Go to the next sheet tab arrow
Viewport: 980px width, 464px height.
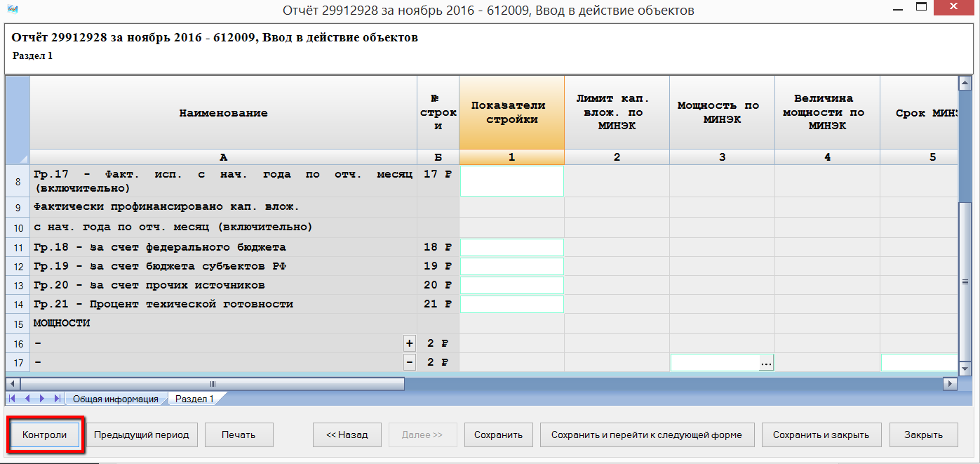(x=42, y=399)
